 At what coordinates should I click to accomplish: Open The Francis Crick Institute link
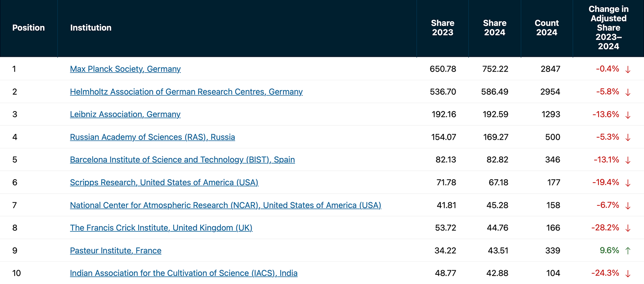[x=161, y=228]
